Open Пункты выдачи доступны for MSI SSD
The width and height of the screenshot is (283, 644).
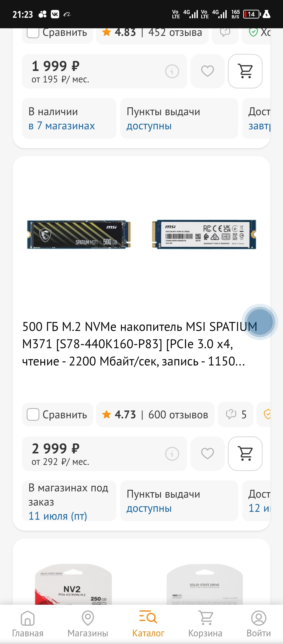point(179,501)
